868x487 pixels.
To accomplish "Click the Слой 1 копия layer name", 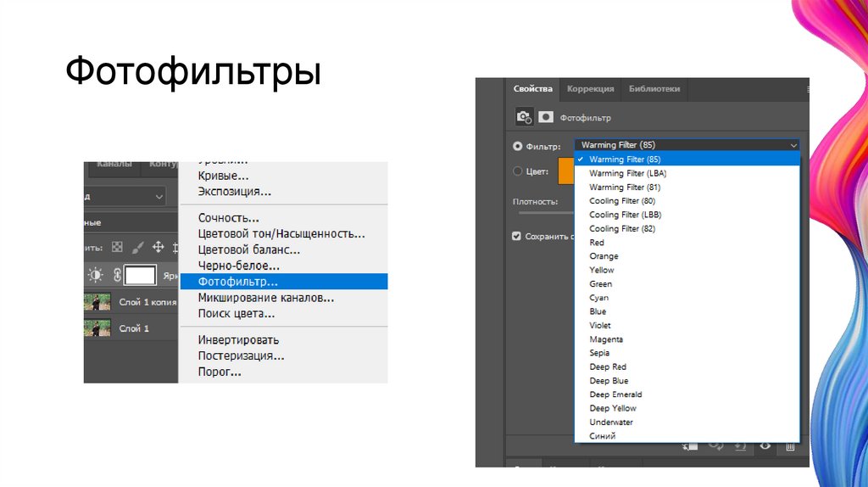I will 147,302.
